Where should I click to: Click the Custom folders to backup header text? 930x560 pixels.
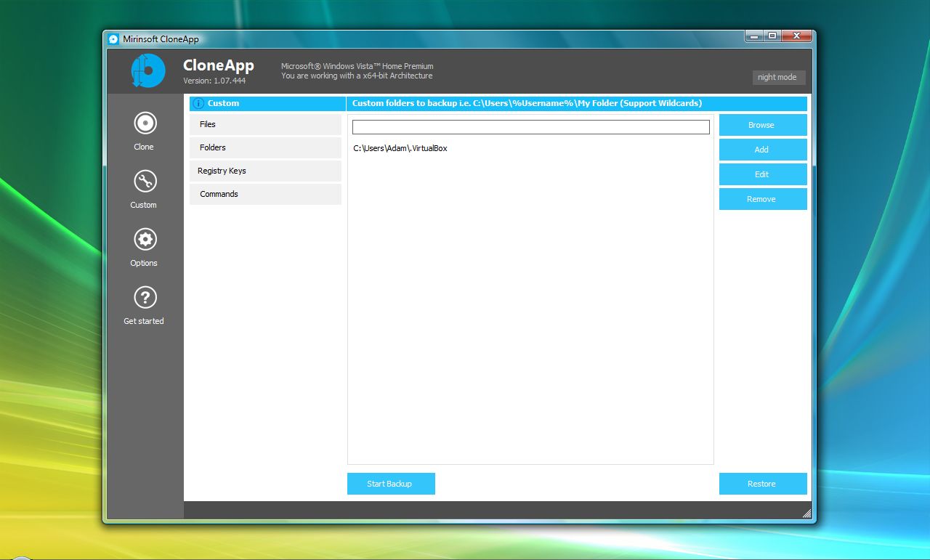[527, 103]
